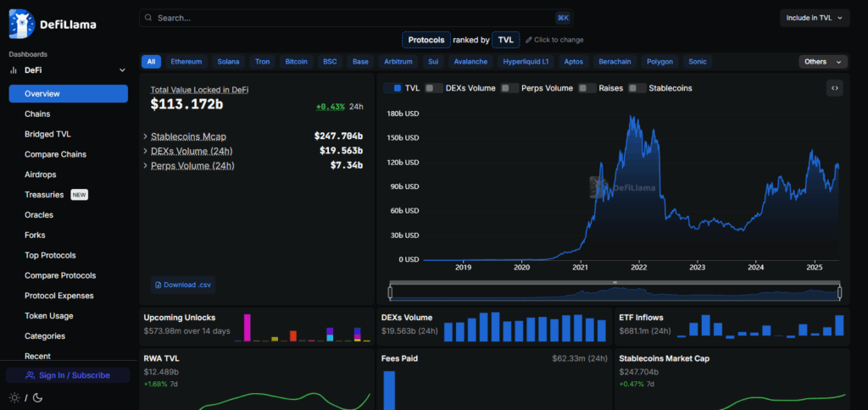Click the bar chart icon beside DeFi

[x=14, y=69]
